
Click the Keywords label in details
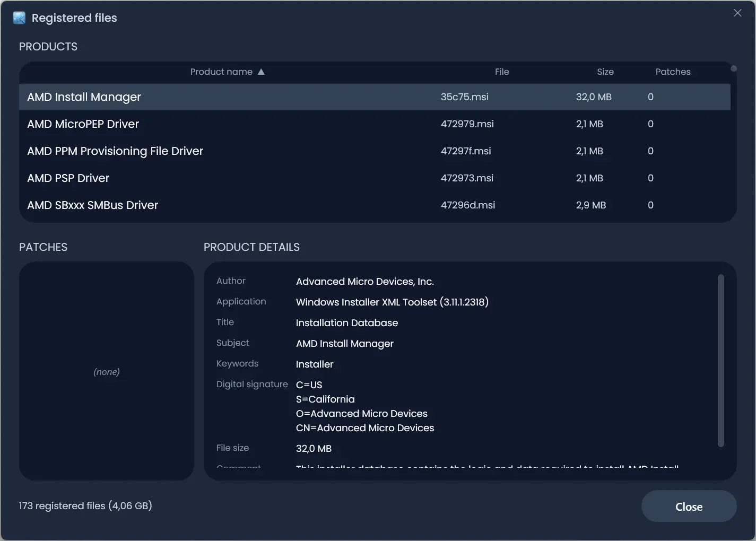click(237, 364)
